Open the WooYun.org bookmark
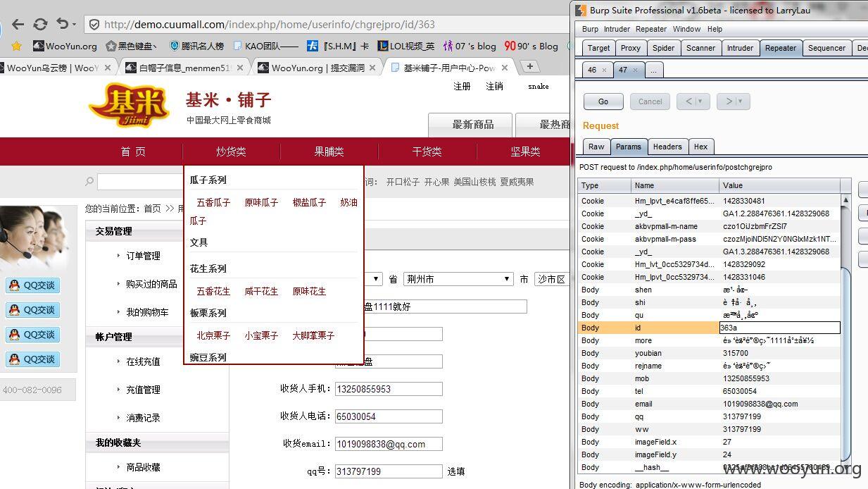The height and width of the screenshot is (489, 868). 65,46
